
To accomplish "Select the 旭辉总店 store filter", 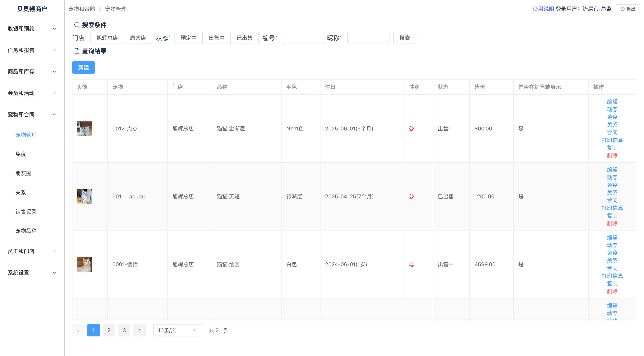I will [x=107, y=38].
